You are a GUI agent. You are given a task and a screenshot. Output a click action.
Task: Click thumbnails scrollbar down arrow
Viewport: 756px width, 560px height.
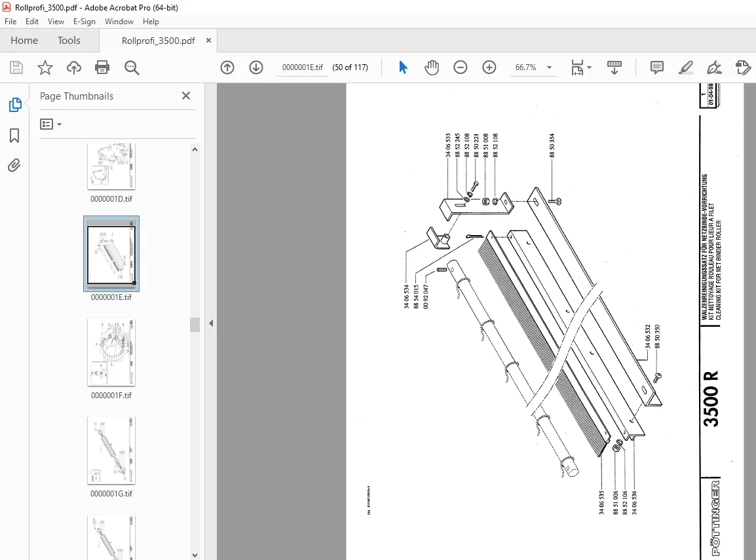pyautogui.click(x=195, y=555)
